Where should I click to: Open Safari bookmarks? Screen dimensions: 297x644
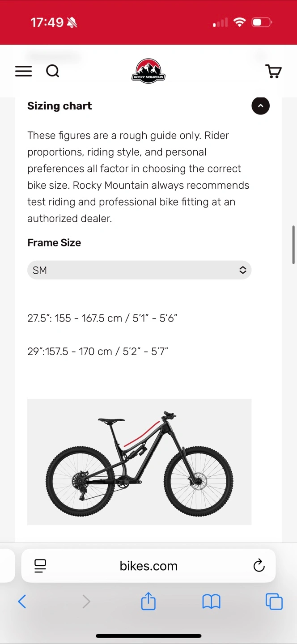(211, 602)
